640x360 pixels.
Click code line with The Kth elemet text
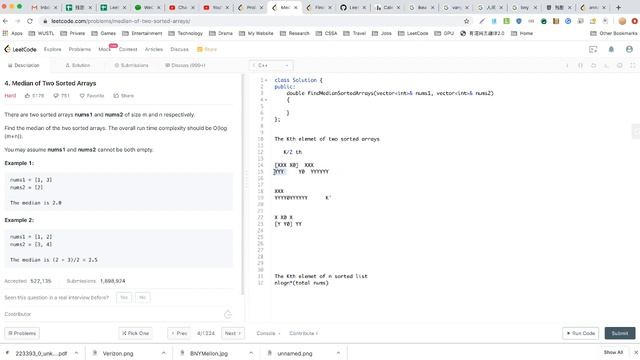327,139
